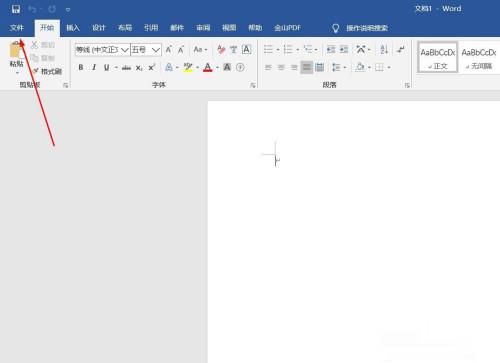Open font color dropdown arrow
This screenshot has height=363, width=500.
pyautogui.click(x=217, y=68)
